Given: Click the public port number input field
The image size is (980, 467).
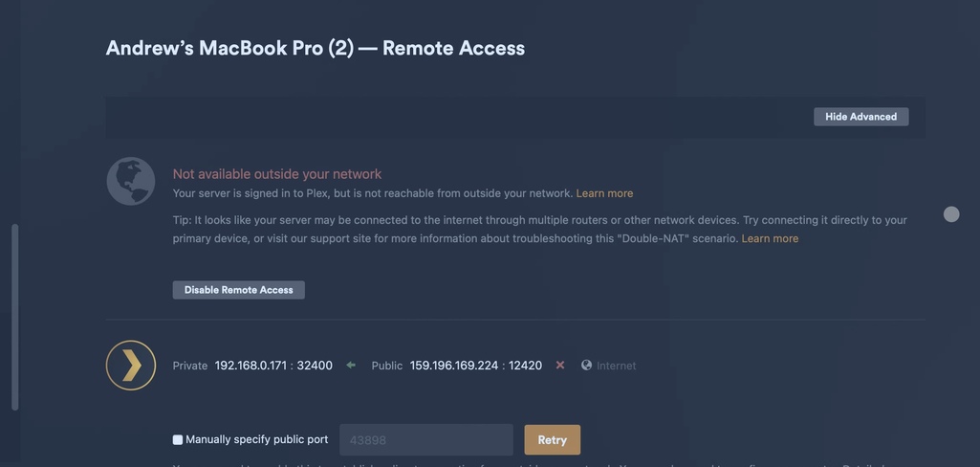Looking at the screenshot, I should 425,440.
